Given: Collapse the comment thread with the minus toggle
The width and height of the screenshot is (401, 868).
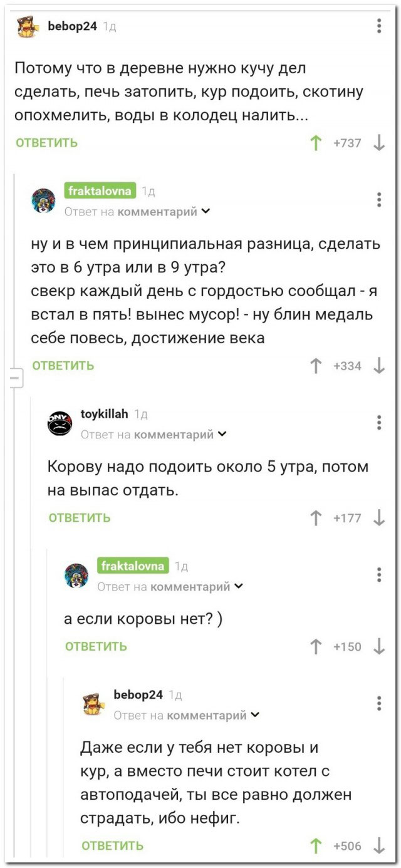Looking at the screenshot, I should coord(14,379).
